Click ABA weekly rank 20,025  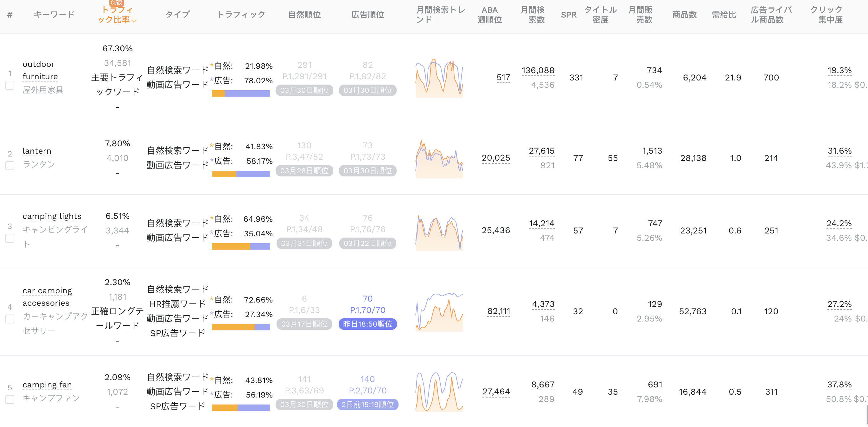(496, 158)
